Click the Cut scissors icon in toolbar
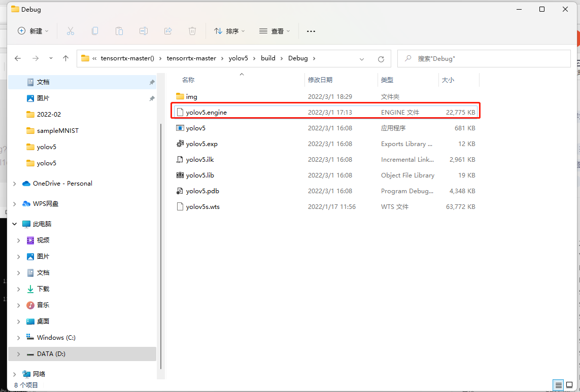 (71, 31)
